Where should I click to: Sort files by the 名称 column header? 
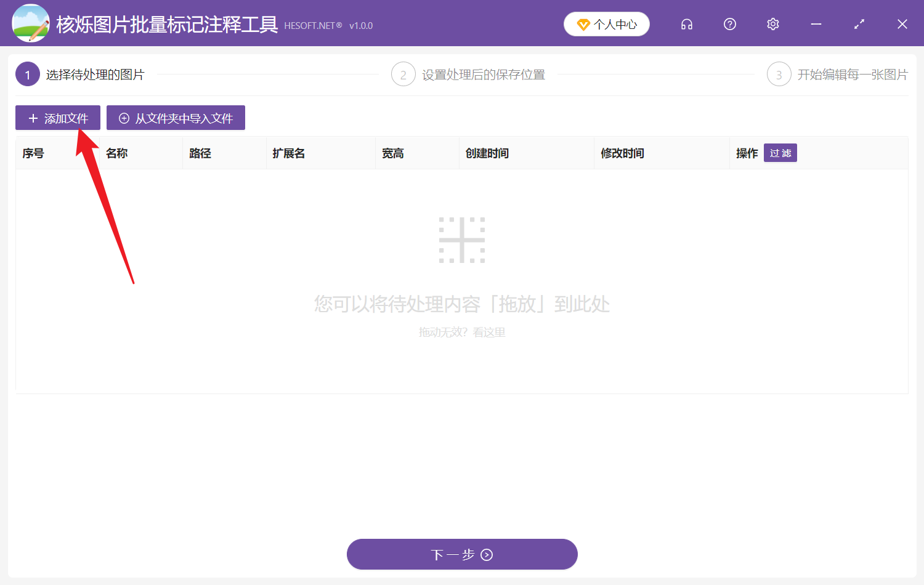click(x=116, y=153)
